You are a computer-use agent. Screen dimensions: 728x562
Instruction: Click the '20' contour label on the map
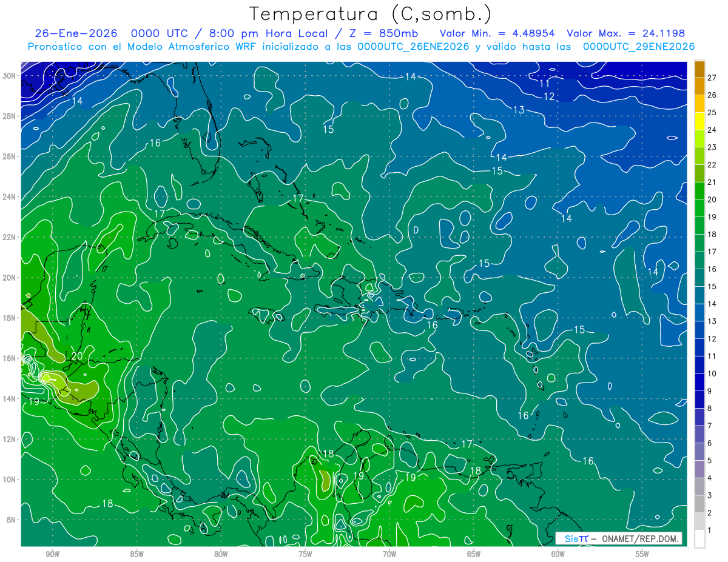point(76,356)
